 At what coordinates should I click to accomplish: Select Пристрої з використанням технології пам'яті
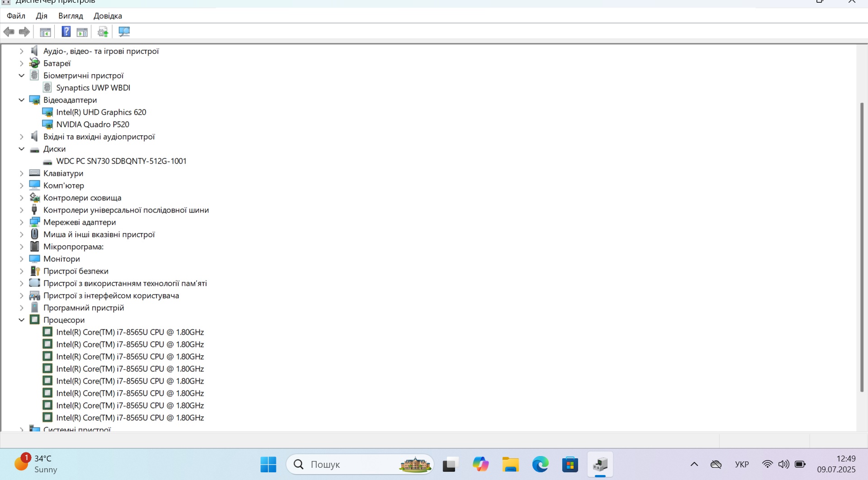125,283
